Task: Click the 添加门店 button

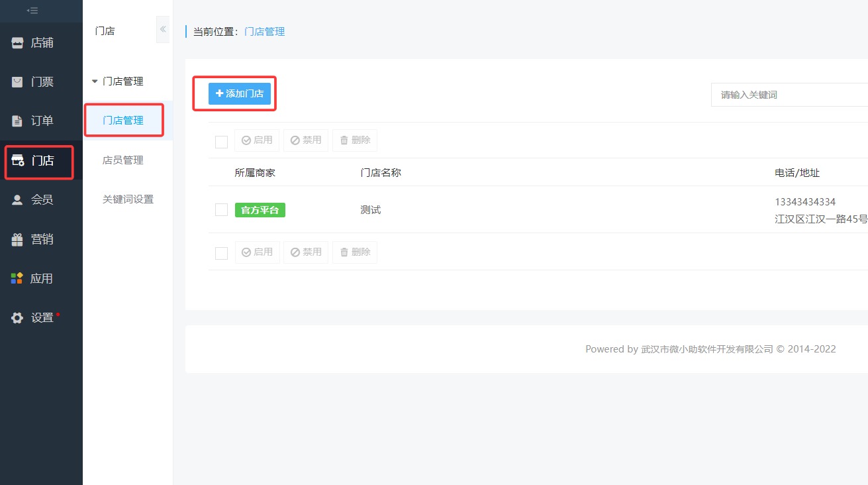Action: pos(240,94)
